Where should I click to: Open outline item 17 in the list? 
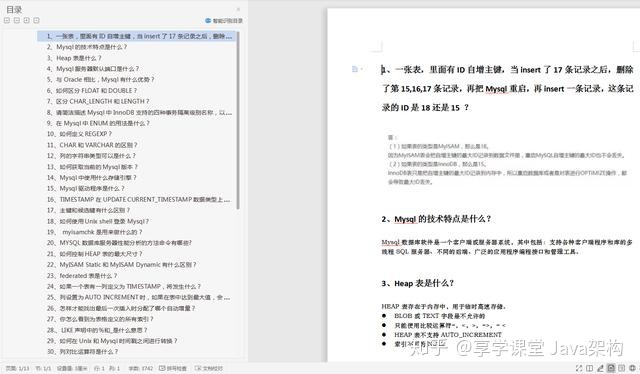tap(88, 210)
